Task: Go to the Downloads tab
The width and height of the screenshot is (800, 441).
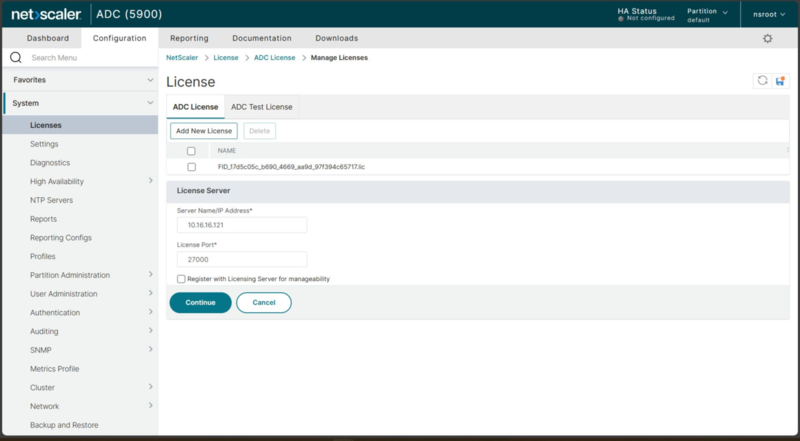Action: pos(336,38)
